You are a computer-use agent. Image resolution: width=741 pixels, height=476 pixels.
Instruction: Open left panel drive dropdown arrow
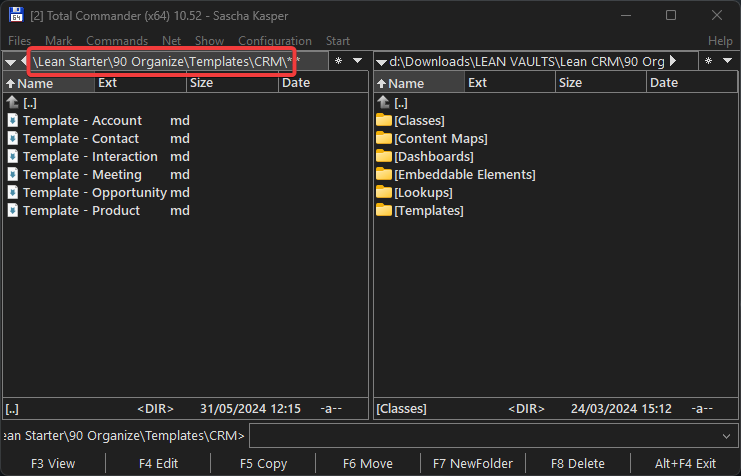click(10, 62)
